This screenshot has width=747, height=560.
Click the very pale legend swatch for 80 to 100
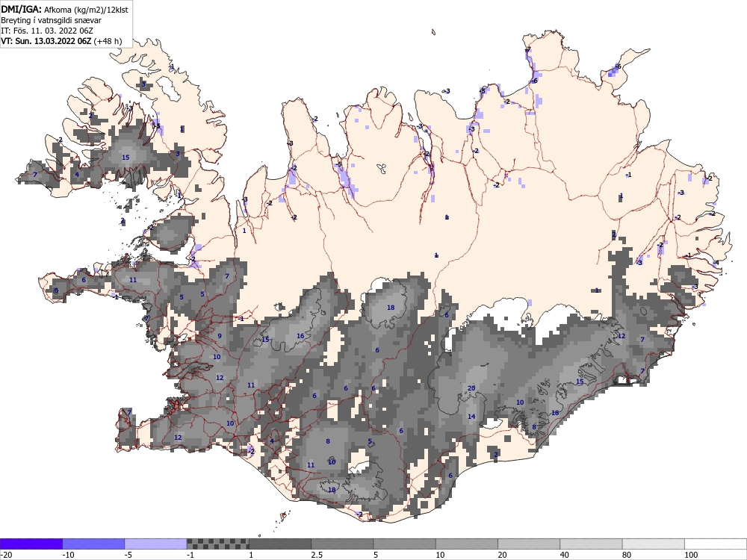(653, 544)
